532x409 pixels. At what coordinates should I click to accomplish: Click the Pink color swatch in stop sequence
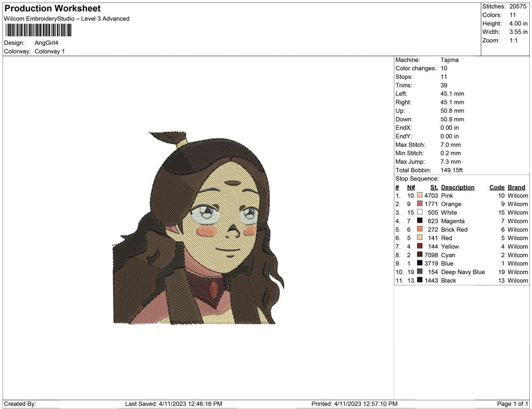[420, 195]
